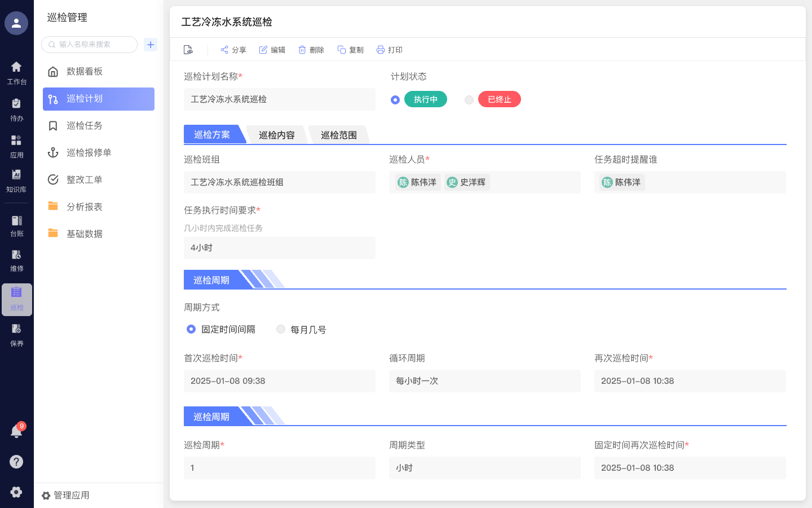Click the 分享 share icon in the toolbar
812x508 pixels.
232,50
